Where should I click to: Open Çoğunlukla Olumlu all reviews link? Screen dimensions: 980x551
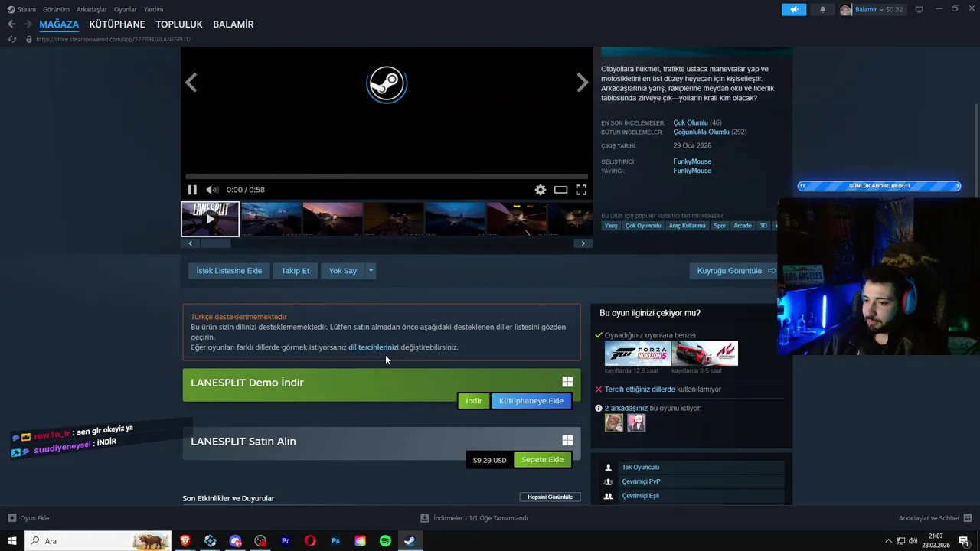[x=701, y=132]
